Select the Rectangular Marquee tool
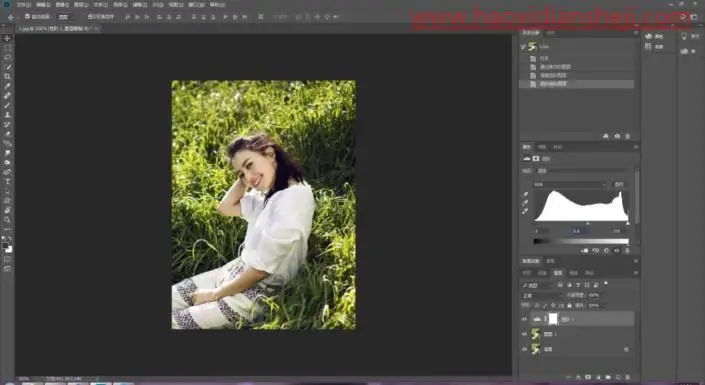This screenshot has width=705, height=385. [x=7, y=48]
